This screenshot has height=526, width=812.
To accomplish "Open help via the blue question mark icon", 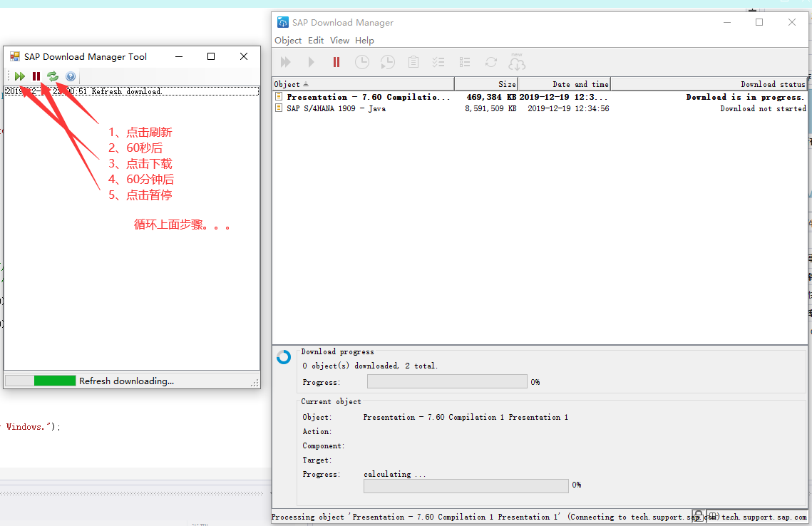I will (70, 76).
